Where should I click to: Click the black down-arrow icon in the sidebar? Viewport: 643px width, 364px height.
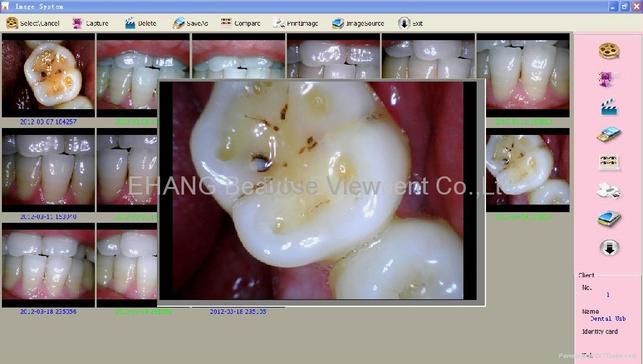(609, 248)
